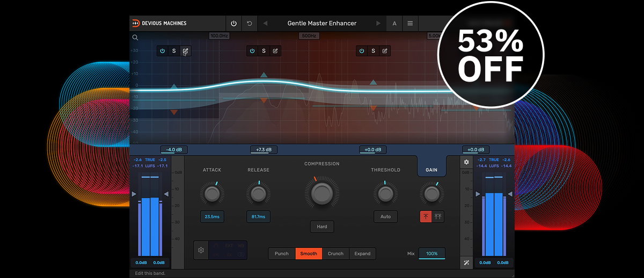Toggle the plugin power bypass button
Screen dimensions: 644x278
[233, 24]
